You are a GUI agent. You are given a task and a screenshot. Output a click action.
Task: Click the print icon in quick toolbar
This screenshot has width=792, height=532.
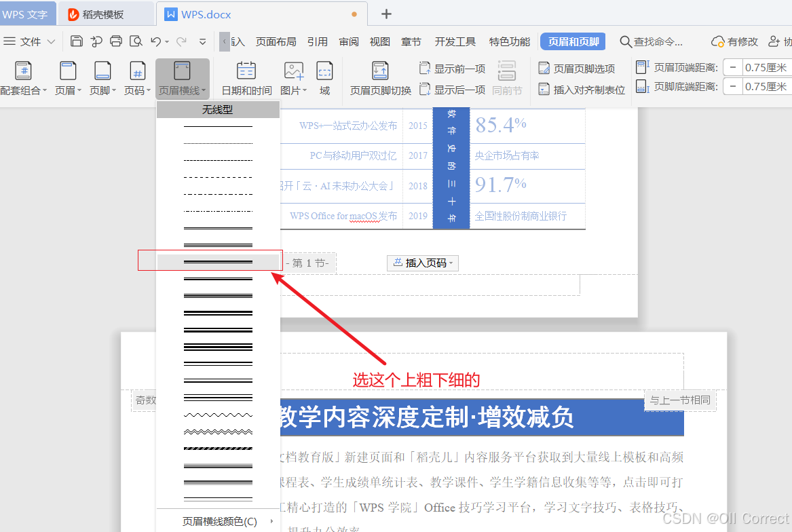point(115,41)
